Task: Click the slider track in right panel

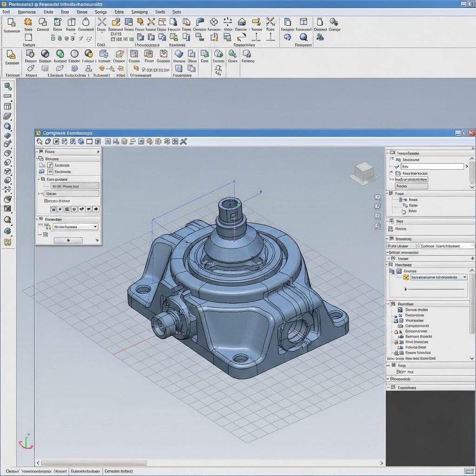Action: 436,289
